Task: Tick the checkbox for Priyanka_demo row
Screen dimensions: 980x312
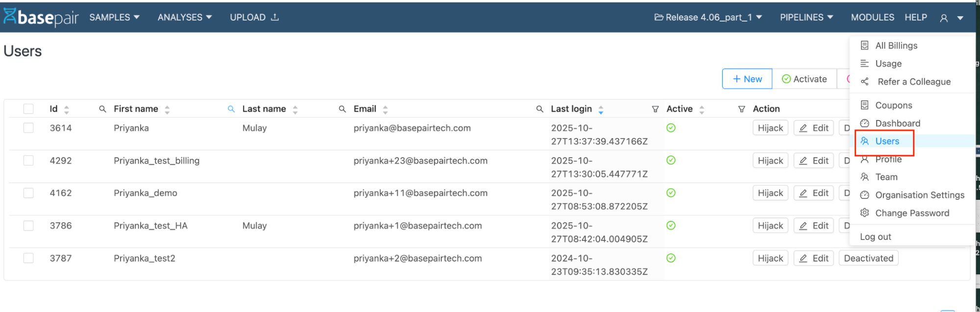Action: click(x=28, y=193)
